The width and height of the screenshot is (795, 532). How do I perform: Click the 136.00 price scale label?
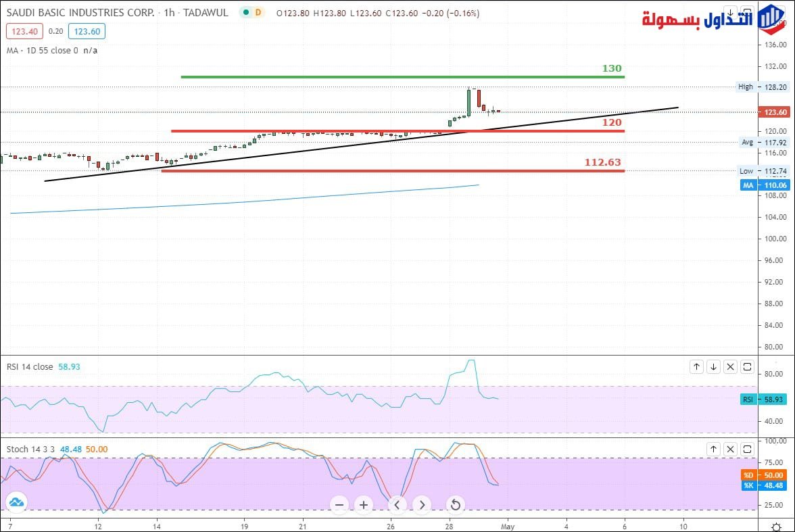(x=776, y=45)
